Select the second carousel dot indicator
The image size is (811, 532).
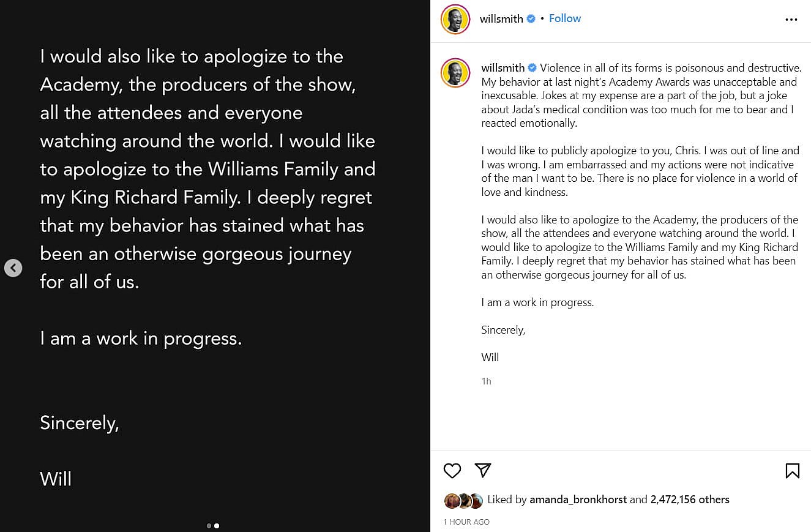coord(217,526)
